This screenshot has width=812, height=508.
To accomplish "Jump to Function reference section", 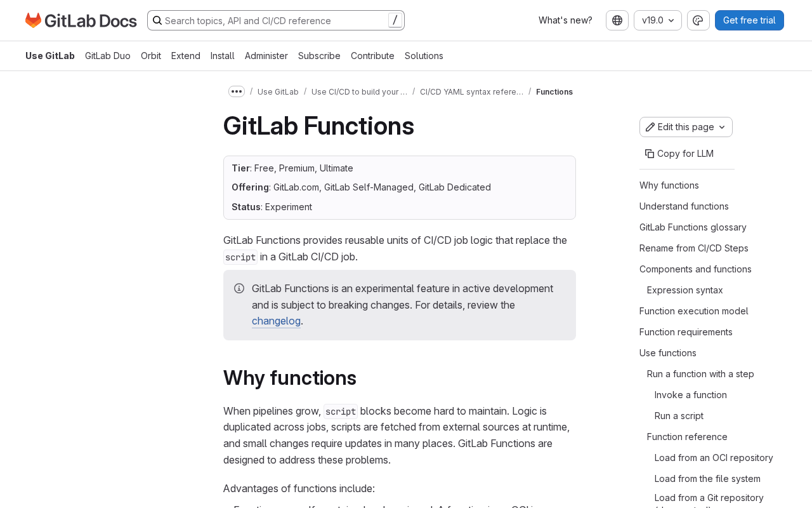I will point(687,437).
